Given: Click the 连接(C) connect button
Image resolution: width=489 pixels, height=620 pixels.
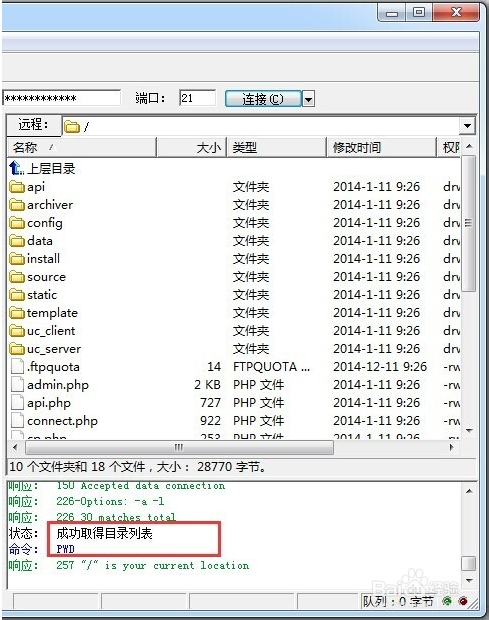Looking at the screenshot, I should coord(263,99).
